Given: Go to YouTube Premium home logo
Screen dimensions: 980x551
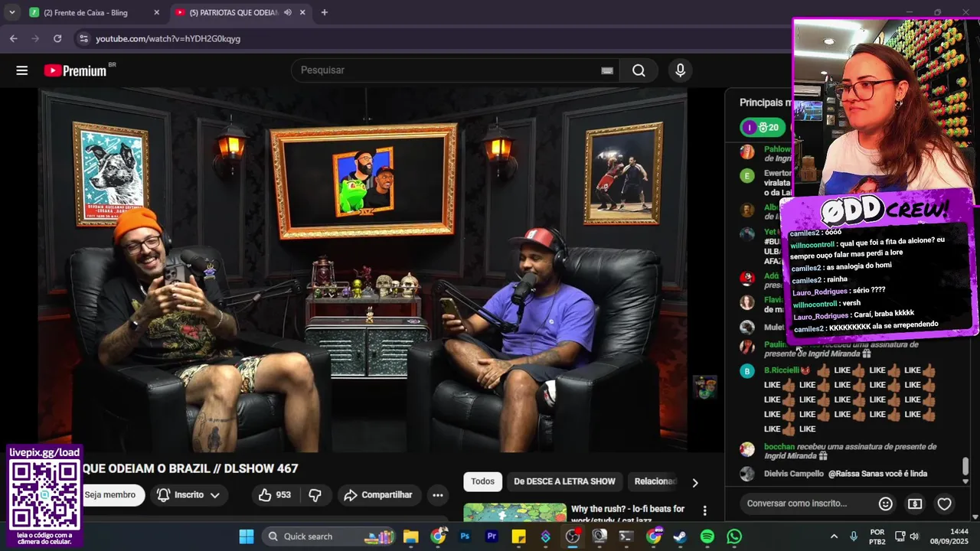Looking at the screenshot, I should click(75, 70).
